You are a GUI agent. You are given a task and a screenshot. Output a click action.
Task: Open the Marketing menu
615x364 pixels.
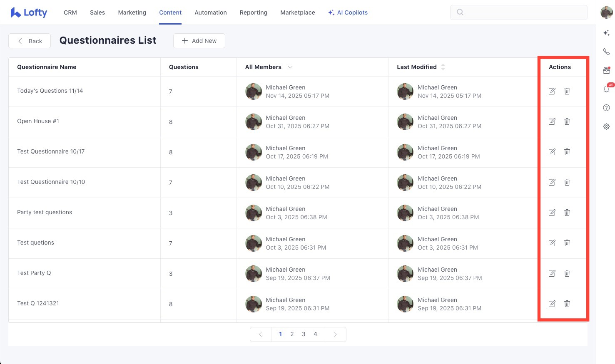click(132, 12)
